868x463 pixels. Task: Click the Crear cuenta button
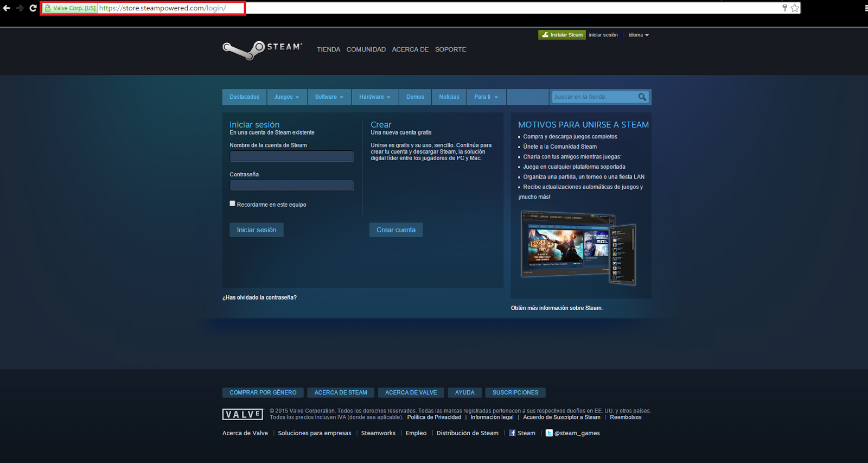coord(396,230)
